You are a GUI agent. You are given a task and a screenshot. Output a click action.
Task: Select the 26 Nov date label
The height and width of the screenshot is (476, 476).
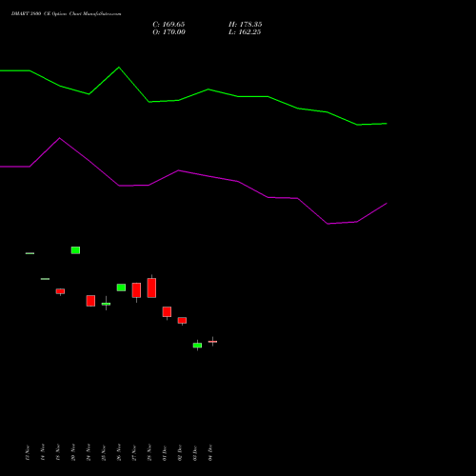click(119, 452)
